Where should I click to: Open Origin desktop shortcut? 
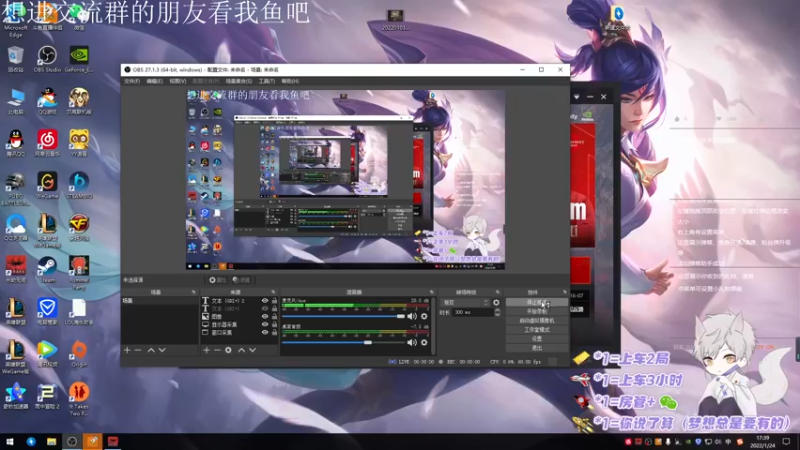point(79,354)
